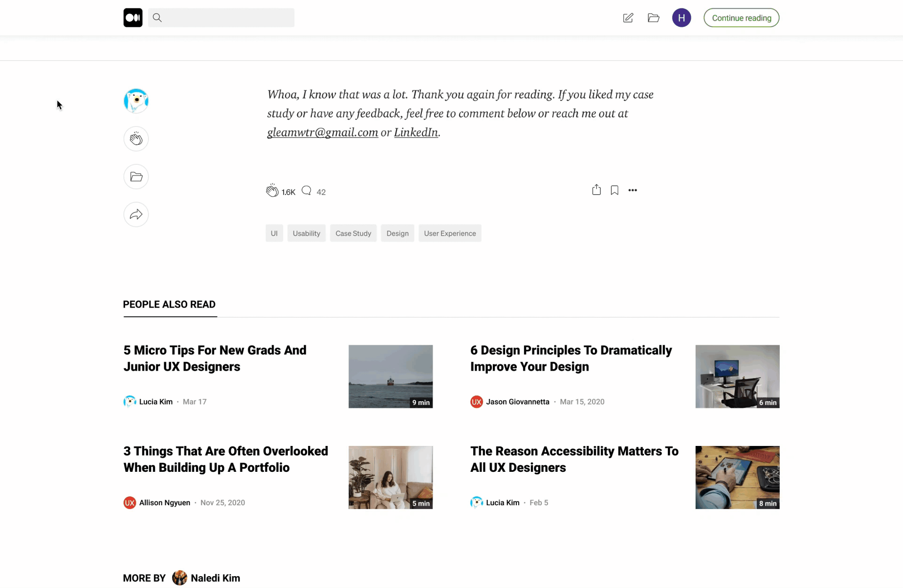Click the sidebar share arrow icon
The image size is (903, 588).
(136, 215)
